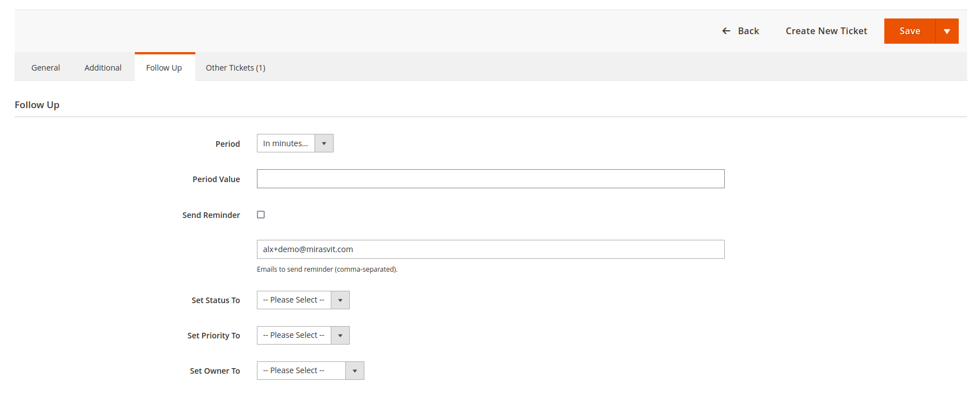
Task: Click the Period Value label
Action: (x=216, y=179)
